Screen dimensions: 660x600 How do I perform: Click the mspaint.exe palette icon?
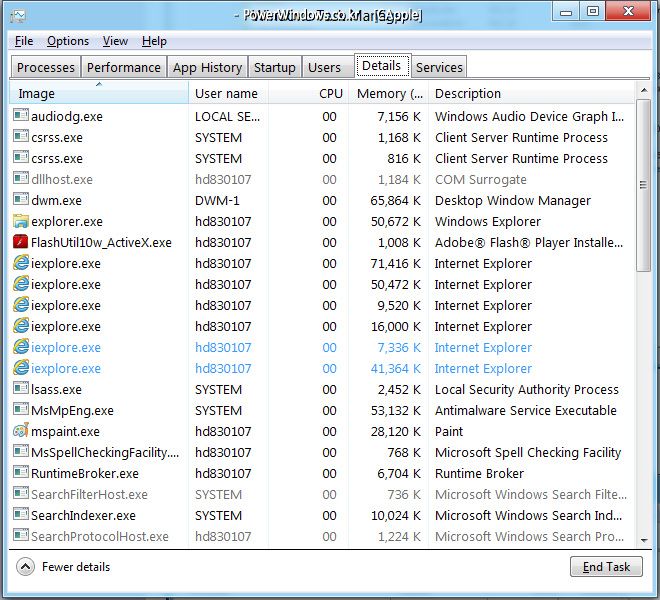pyautogui.click(x=21, y=430)
